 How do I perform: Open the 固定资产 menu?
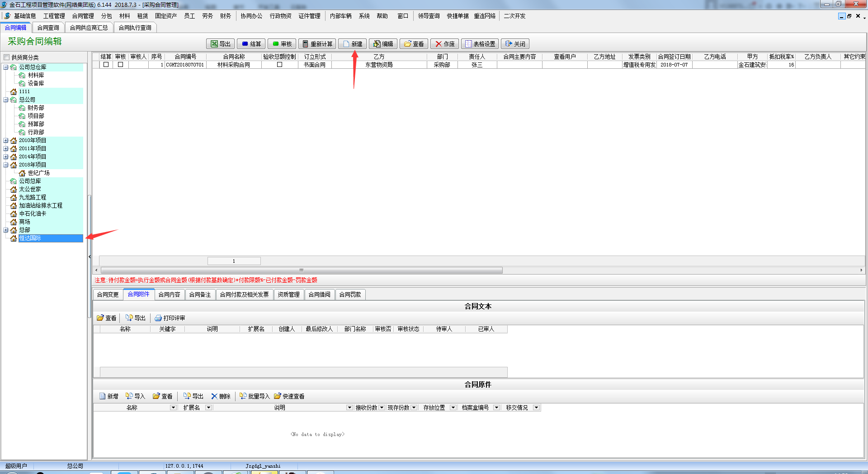pos(166,16)
